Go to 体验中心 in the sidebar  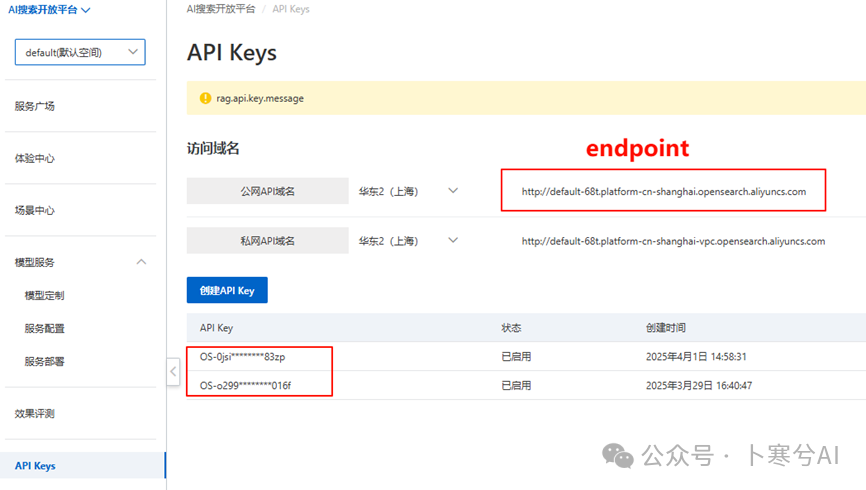coord(35,158)
